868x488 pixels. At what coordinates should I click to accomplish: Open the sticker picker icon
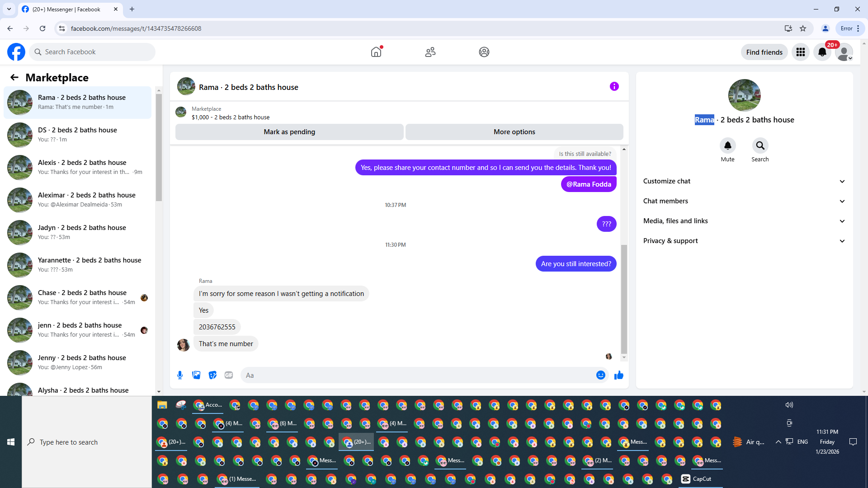point(212,375)
